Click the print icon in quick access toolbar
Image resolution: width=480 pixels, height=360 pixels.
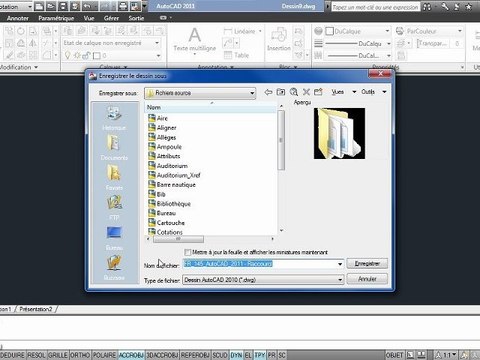pos(123,6)
